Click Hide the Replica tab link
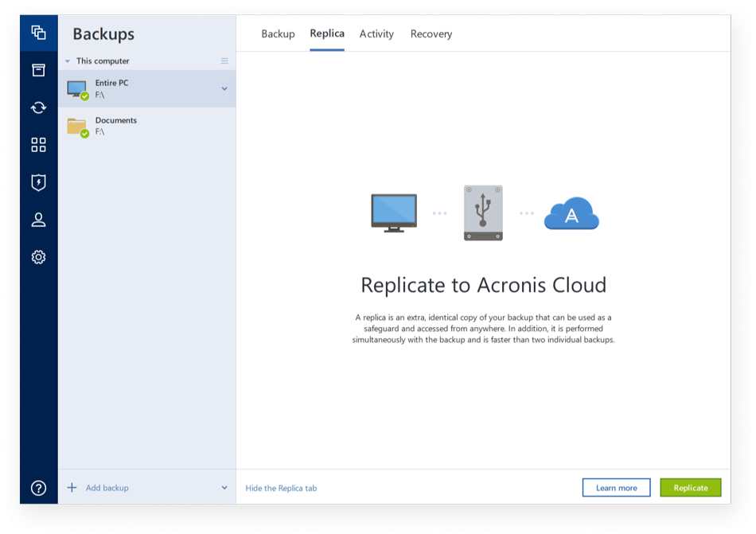 click(x=281, y=488)
